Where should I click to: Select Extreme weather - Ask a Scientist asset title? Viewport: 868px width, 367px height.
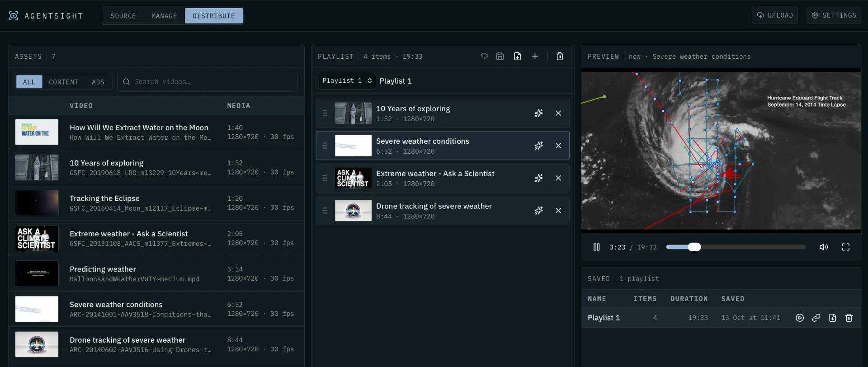pyautogui.click(x=129, y=234)
